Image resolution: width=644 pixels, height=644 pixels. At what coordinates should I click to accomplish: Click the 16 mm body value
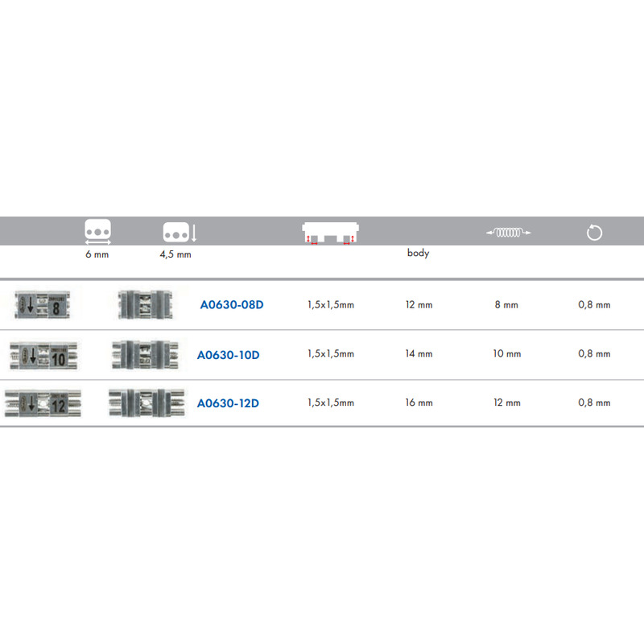point(419,402)
